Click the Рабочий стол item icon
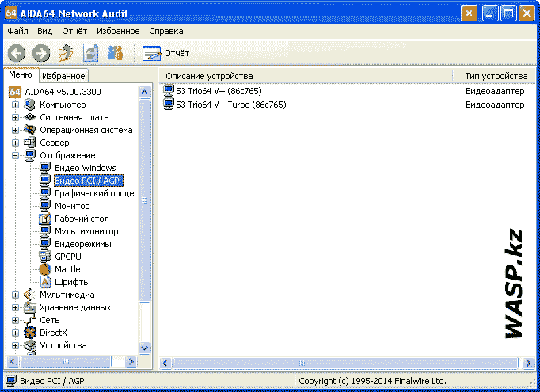The height and width of the screenshot is (392, 540). (45, 219)
